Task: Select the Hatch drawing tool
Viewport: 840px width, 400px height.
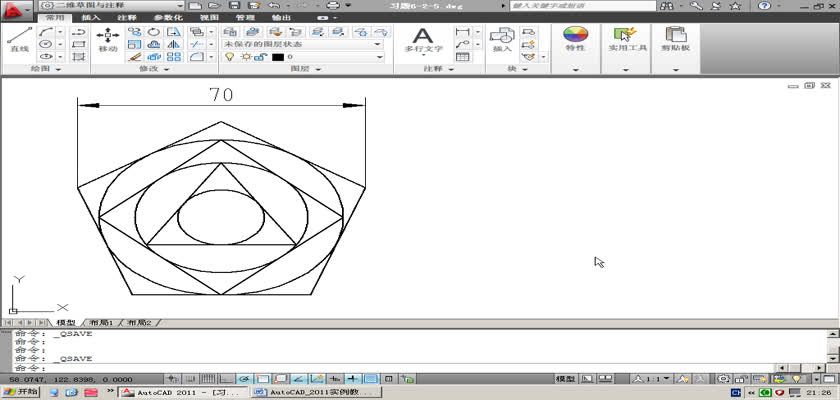Action: tap(79, 56)
